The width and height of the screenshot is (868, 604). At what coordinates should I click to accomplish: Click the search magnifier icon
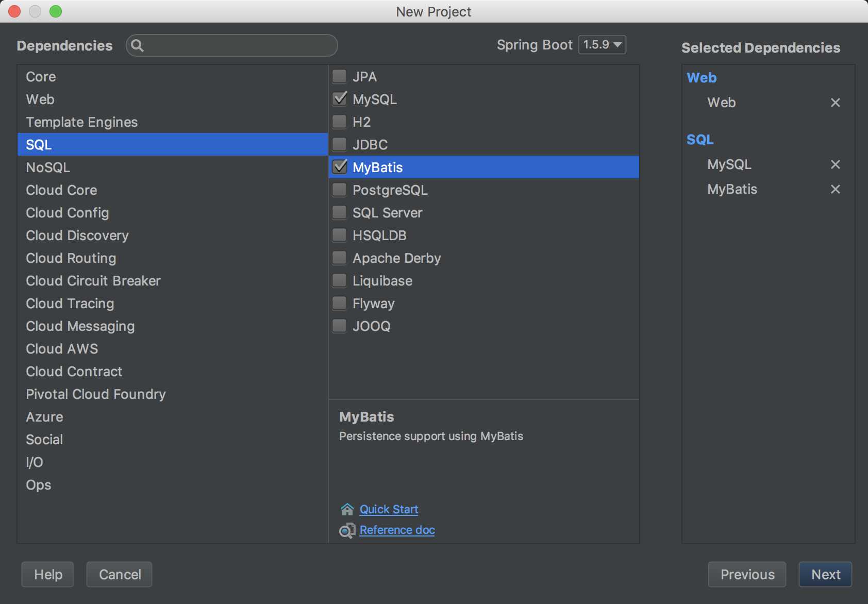pyautogui.click(x=137, y=45)
